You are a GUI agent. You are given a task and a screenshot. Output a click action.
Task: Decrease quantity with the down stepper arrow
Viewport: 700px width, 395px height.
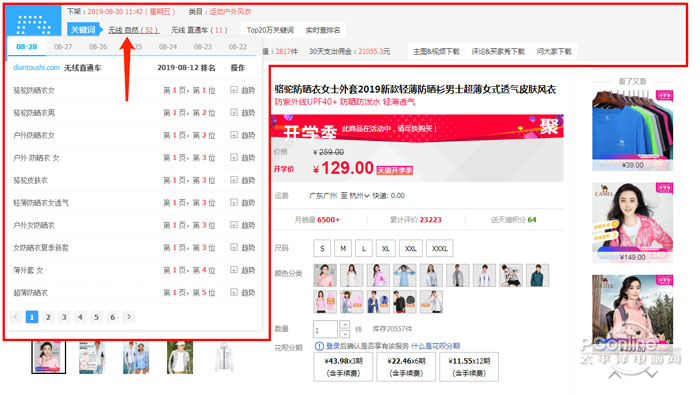pyautogui.click(x=344, y=334)
